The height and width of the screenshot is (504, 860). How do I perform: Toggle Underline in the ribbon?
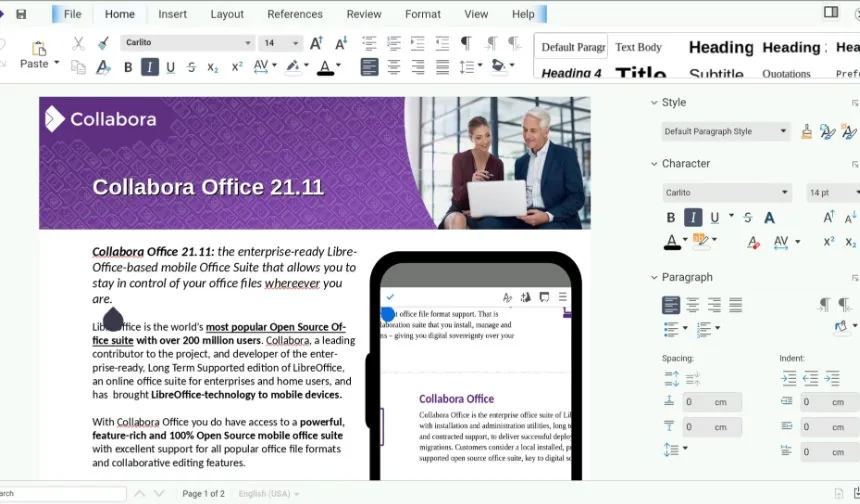(171, 67)
